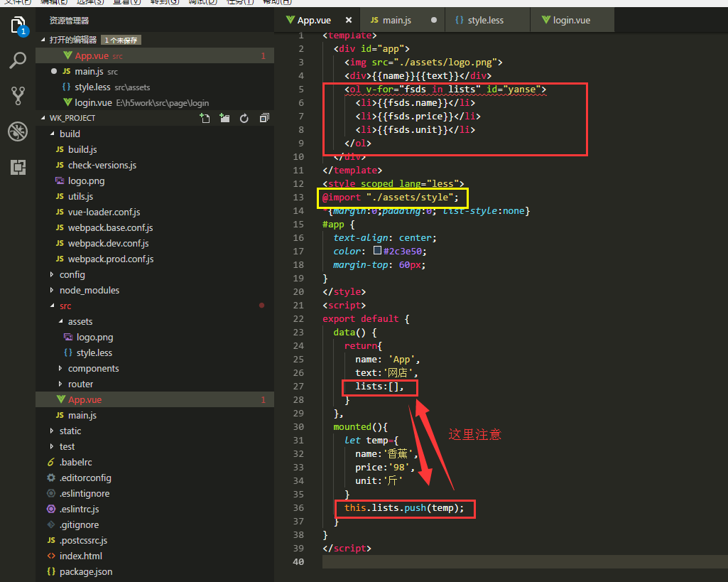Expand the components folder
Image resolution: width=728 pixels, height=582 pixels.
(60, 368)
